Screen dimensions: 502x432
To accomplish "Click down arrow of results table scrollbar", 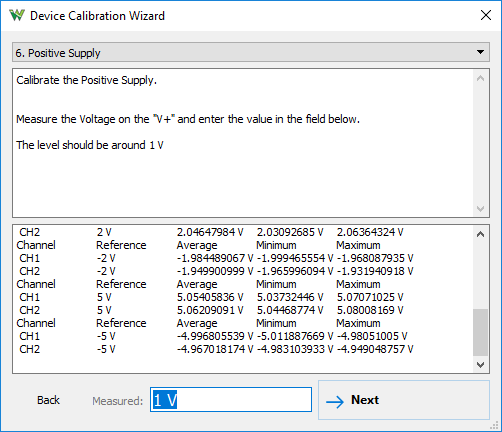I will coord(480,365).
